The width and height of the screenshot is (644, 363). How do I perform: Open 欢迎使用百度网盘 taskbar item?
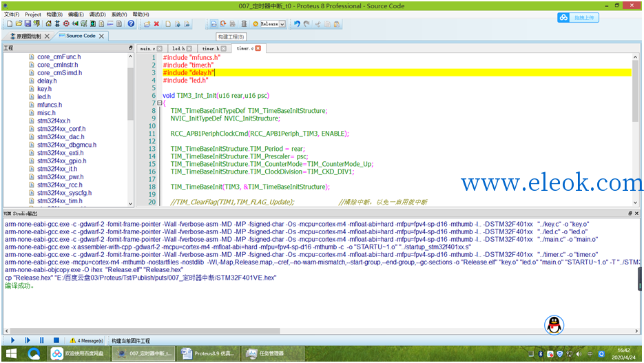pos(78,353)
